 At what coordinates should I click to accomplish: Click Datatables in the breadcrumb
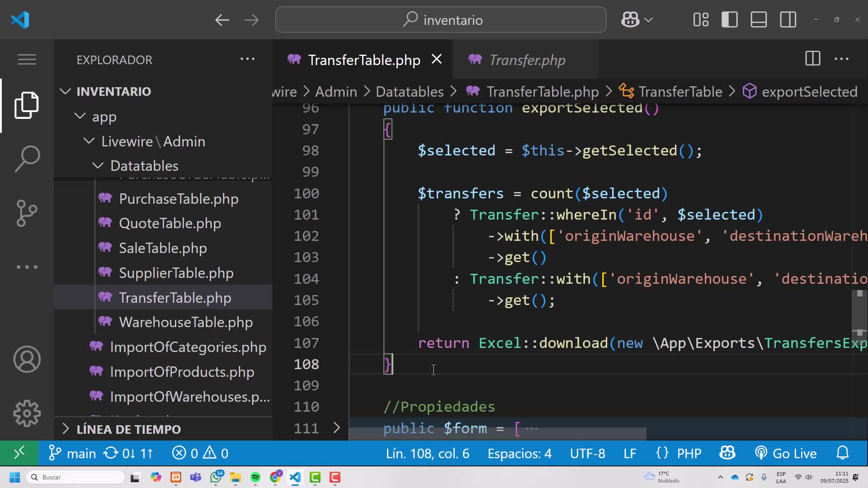coord(410,92)
